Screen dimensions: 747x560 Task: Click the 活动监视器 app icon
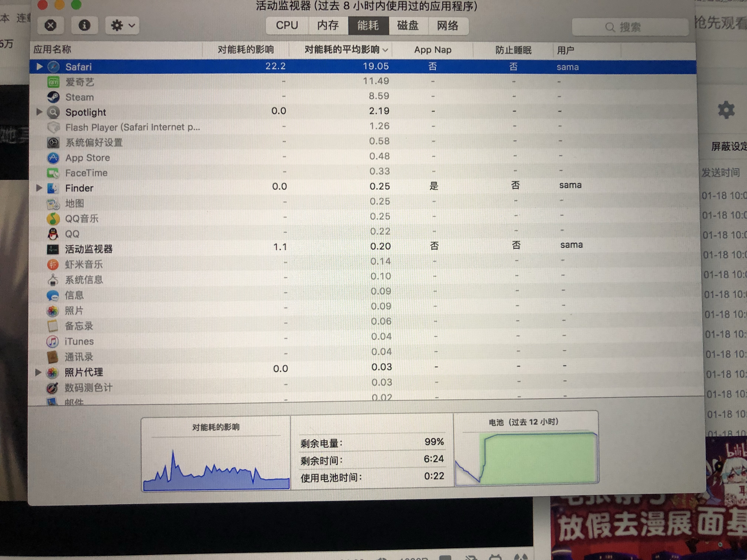click(53, 249)
